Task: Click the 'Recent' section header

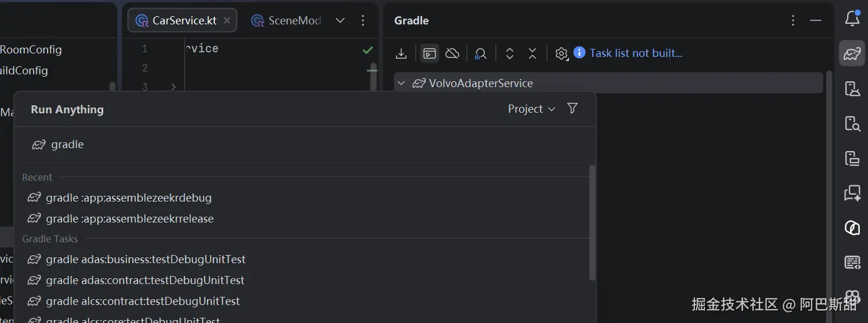Action: [37, 177]
